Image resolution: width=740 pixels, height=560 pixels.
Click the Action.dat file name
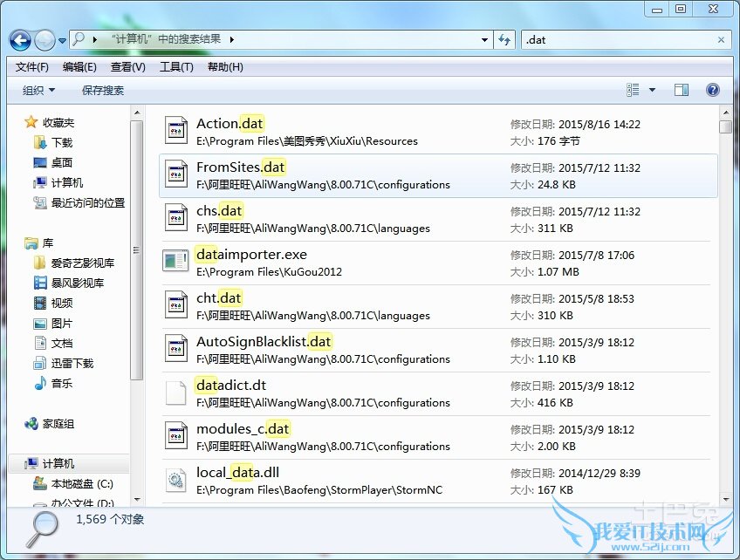(x=230, y=124)
